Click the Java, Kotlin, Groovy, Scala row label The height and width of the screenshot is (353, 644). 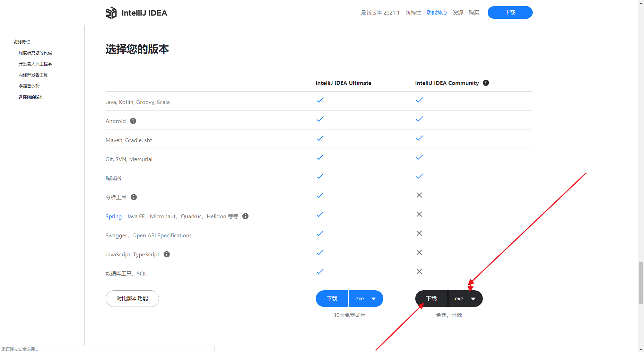point(138,102)
